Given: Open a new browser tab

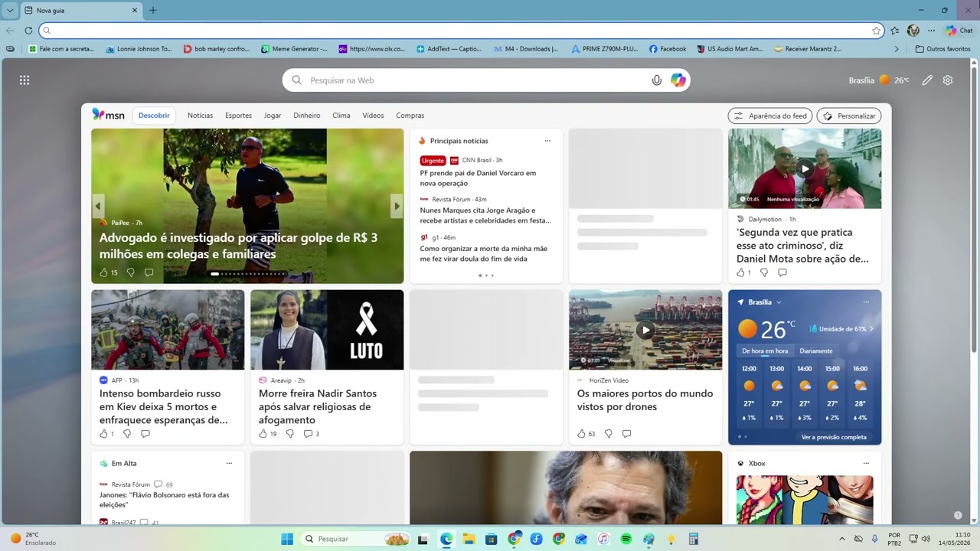Looking at the screenshot, I should point(153,11).
